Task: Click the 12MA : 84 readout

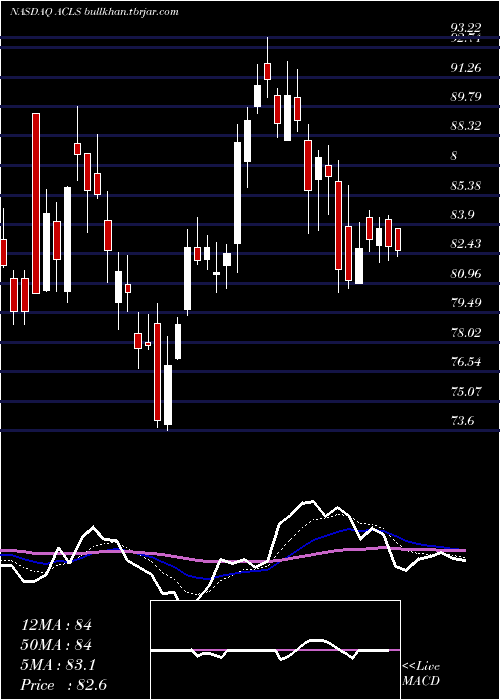Action: pyautogui.click(x=56, y=625)
